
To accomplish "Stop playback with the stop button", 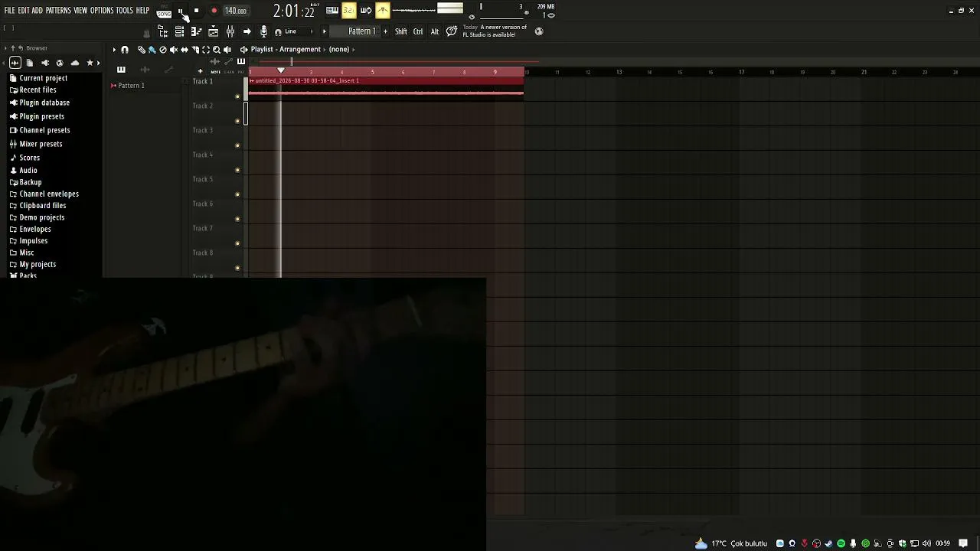I will [196, 11].
